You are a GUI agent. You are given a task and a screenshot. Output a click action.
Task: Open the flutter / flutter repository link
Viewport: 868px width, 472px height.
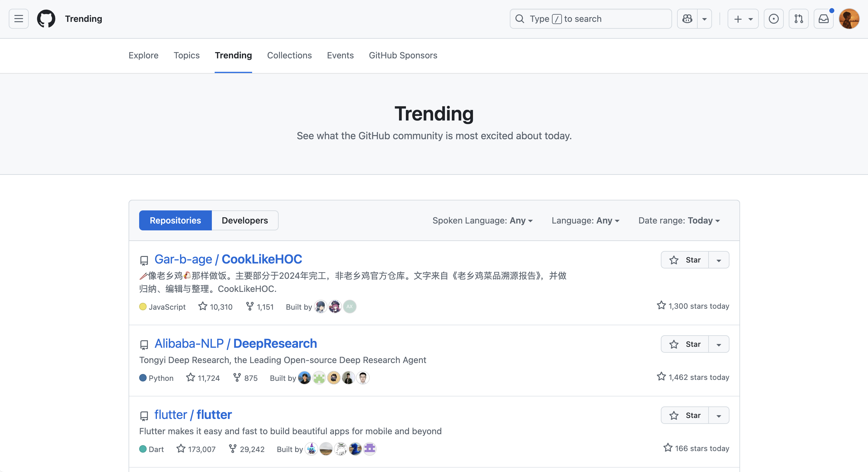pyautogui.click(x=193, y=415)
